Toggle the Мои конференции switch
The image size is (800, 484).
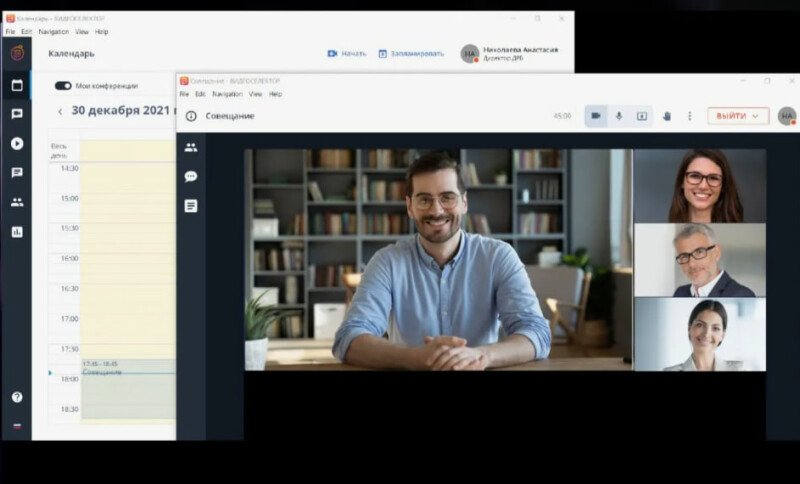pyautogui.click(x=63, y=86)
